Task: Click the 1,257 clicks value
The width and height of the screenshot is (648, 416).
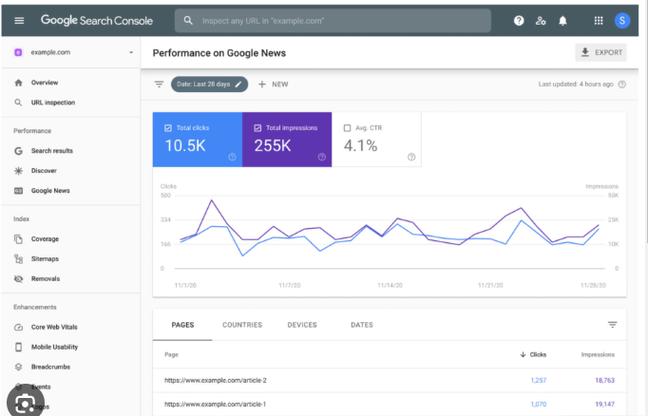Action: tap(538, 380)
